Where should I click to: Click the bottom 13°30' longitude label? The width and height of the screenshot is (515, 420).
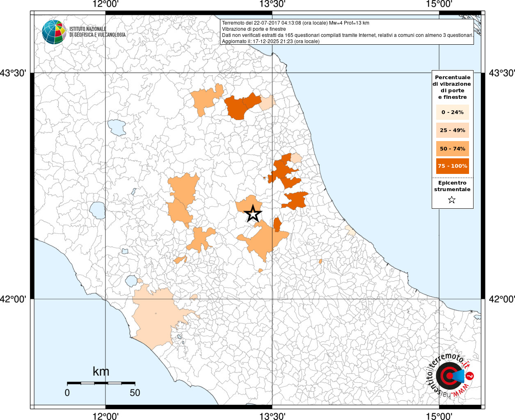pyautogui.click(x=272, y=416)
